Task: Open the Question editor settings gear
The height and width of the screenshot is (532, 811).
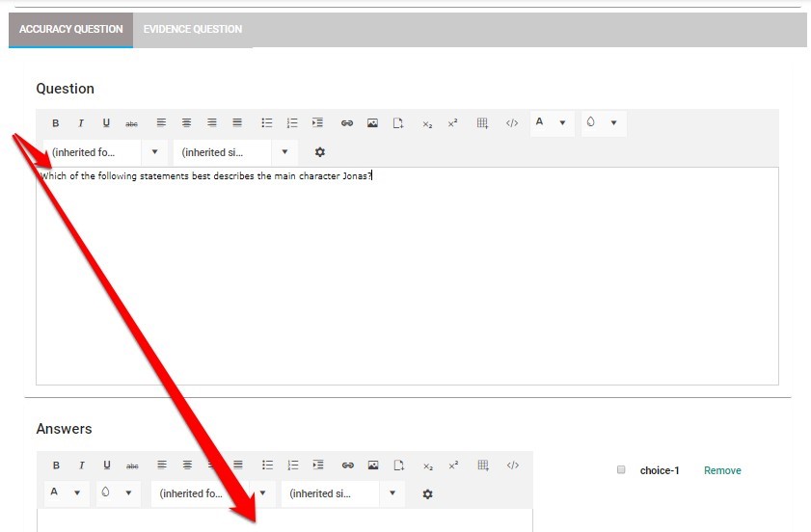Action: [x=320, y=152]
